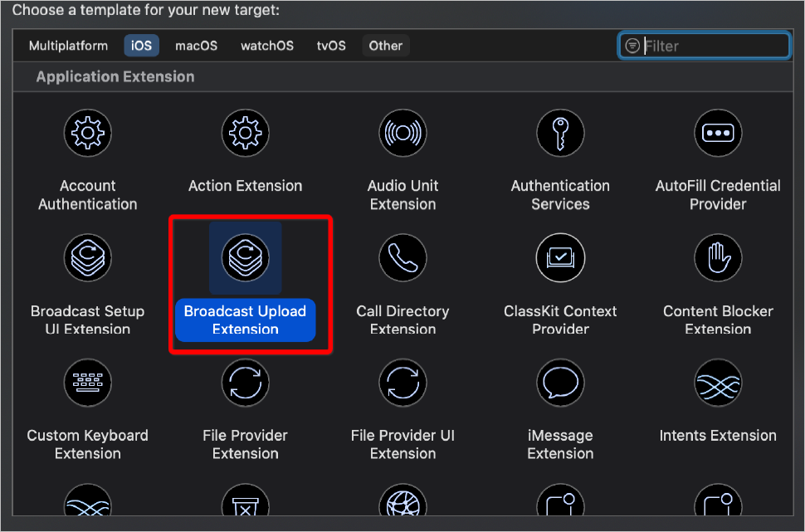The height and width of the screenshot is (532, 805).
Task: Choose the Intents Extension icon
Action: 718,383
